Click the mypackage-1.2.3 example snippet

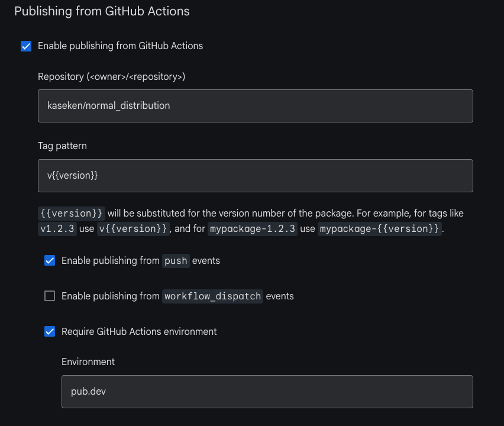(x=253, y=228)
